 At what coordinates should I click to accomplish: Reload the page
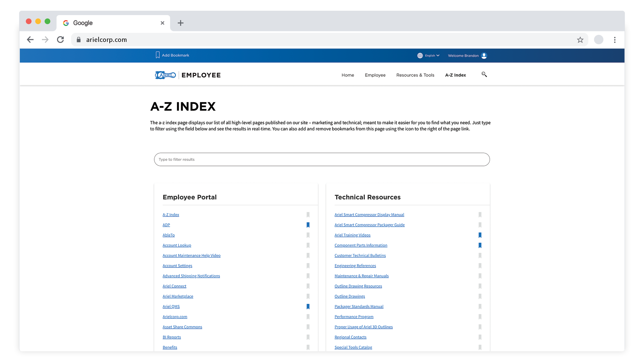[60, 40]
